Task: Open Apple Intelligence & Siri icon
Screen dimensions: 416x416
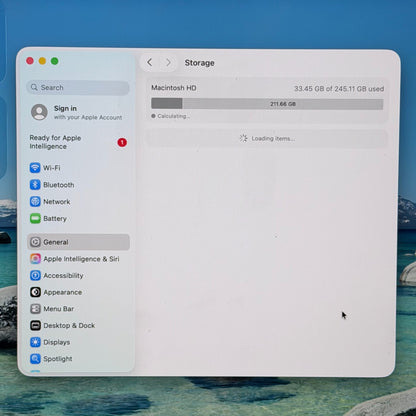Action: [x=35, y=259]
